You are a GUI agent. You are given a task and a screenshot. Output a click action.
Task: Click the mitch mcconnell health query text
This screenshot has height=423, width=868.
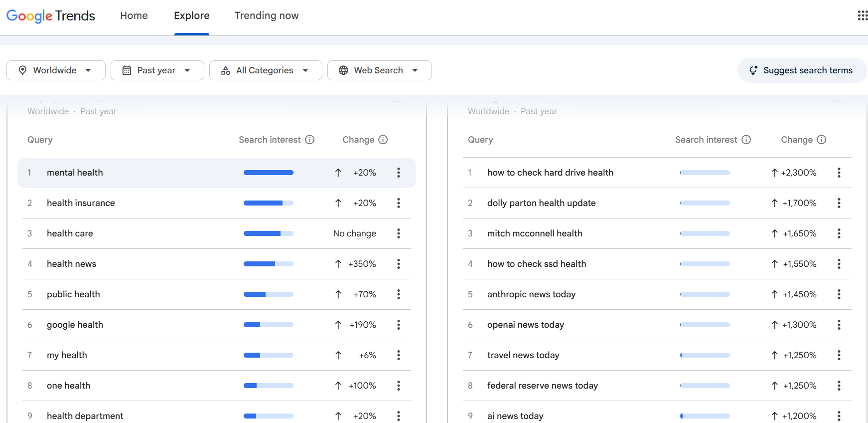click(535, 233)
